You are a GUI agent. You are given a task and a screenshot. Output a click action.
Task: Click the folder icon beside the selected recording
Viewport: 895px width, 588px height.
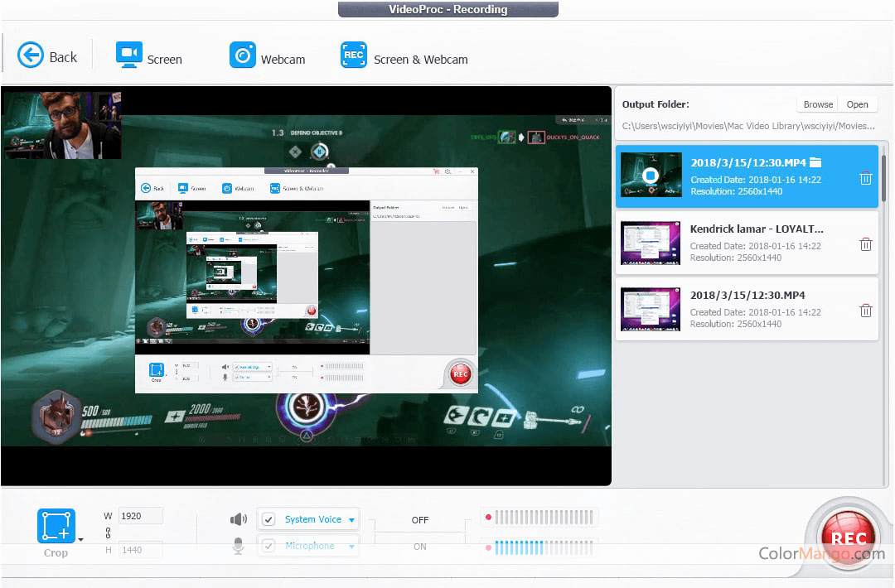click(x=815, y=162)
